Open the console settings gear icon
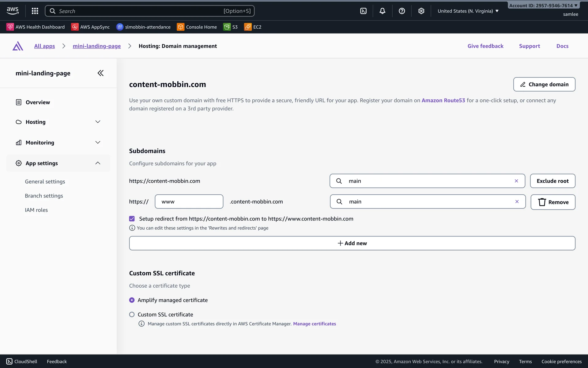Viewport: 588px width, 368px height. (421, 11)
